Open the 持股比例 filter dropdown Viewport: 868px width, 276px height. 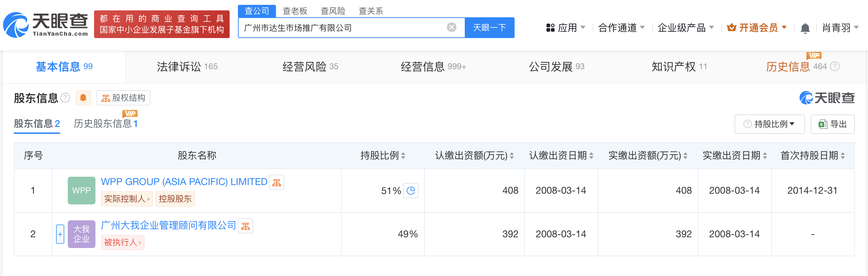[770, 124]
